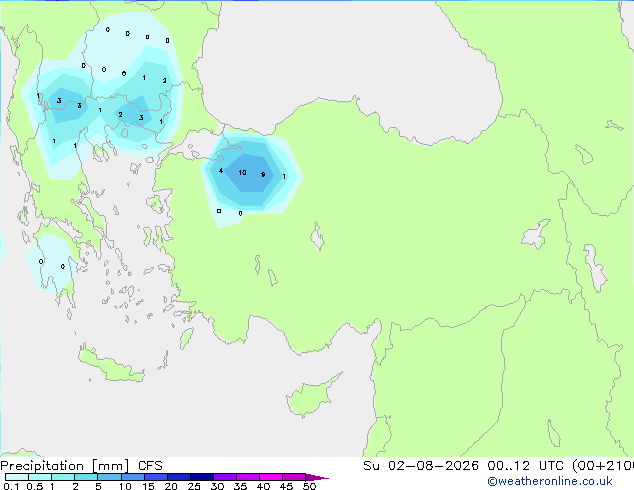Click the legend label '0.5'
This screenshot has height=490, width=634.
click(x=34, y=486)
